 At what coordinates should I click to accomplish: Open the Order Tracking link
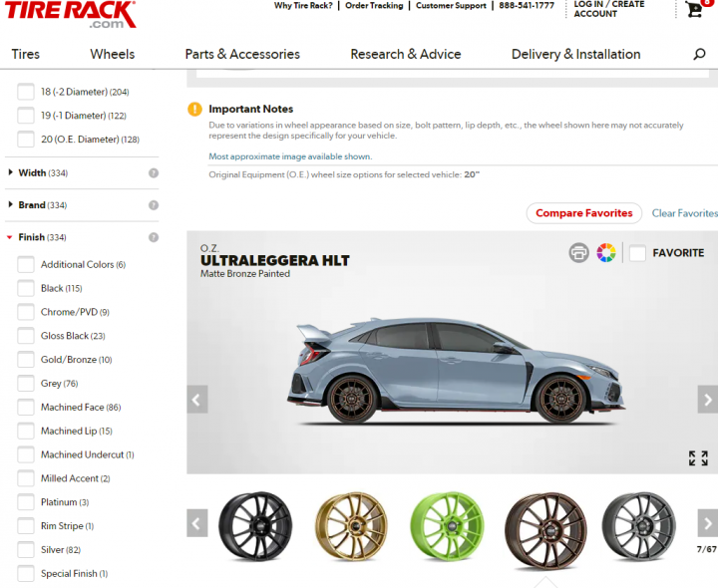[x=374, y=6]
